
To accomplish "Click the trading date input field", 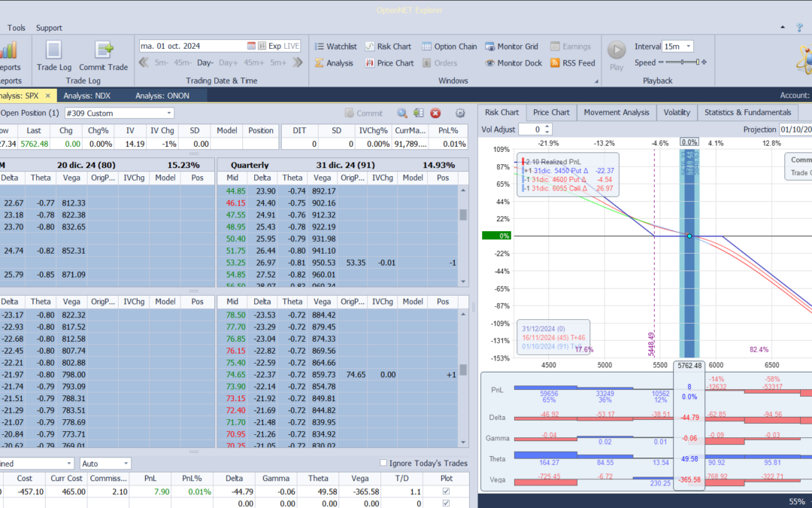I will point(192,46).
